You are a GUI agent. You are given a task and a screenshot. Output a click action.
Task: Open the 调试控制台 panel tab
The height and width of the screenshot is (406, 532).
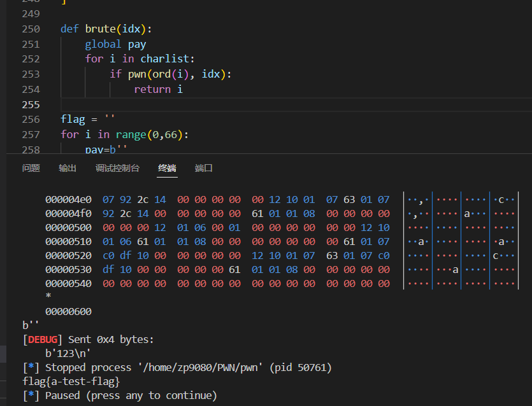pos(117,168)
